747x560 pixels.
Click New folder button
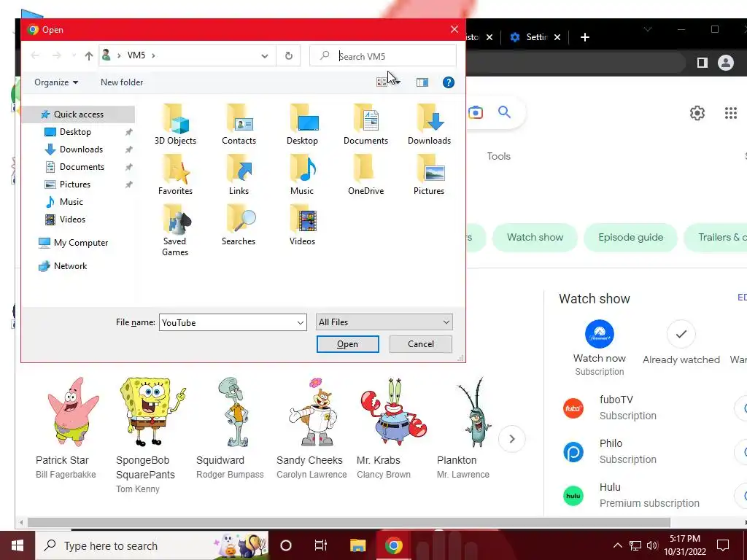tap(122, 82)
